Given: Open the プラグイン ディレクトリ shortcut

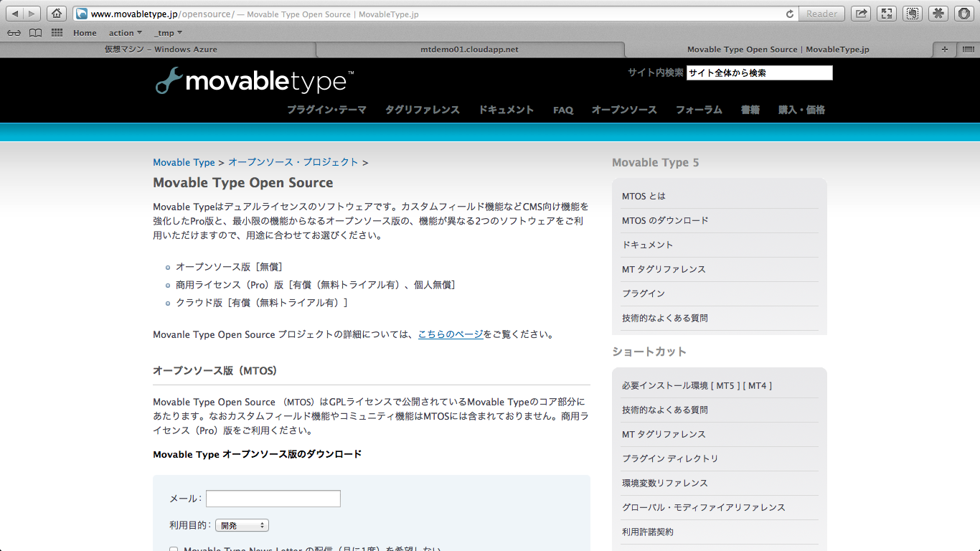Looking at the screenshot, I should 670,458.
